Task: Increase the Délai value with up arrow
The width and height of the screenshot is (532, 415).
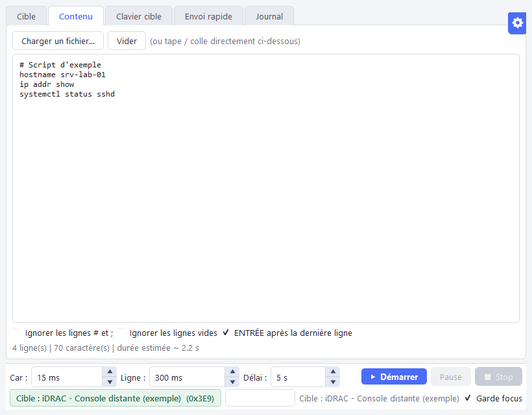Action: [333, 372]
